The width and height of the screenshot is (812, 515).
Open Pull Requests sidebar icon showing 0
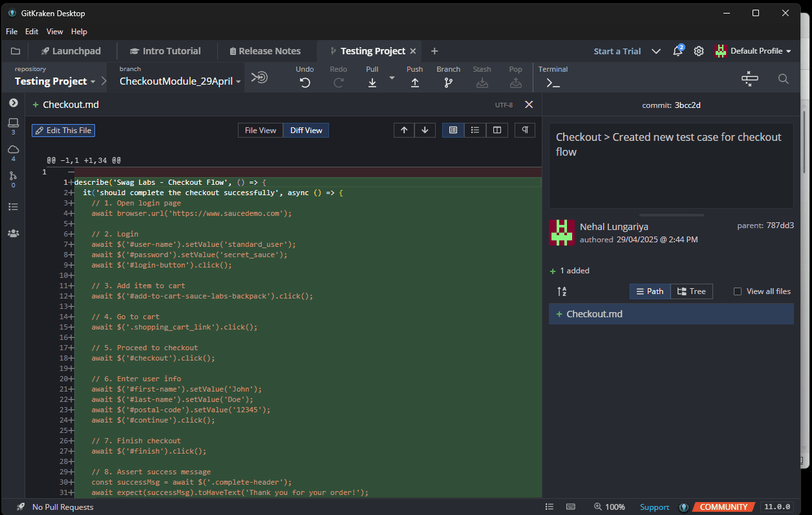point(13,179)
